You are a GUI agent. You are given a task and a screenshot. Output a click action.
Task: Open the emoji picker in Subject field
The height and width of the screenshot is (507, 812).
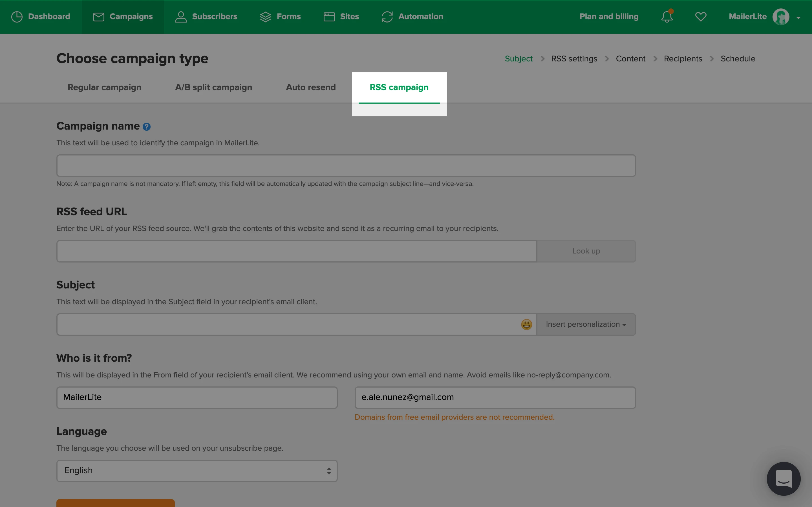coord(526,324)
